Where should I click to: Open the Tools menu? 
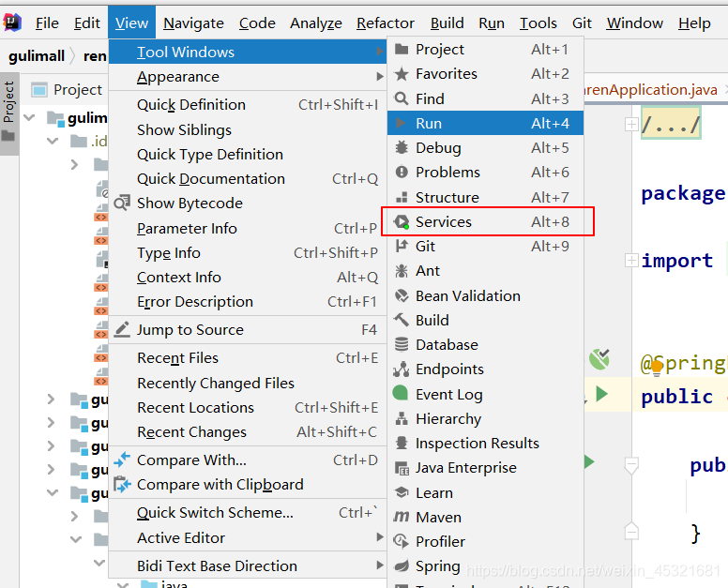point(538,23)
